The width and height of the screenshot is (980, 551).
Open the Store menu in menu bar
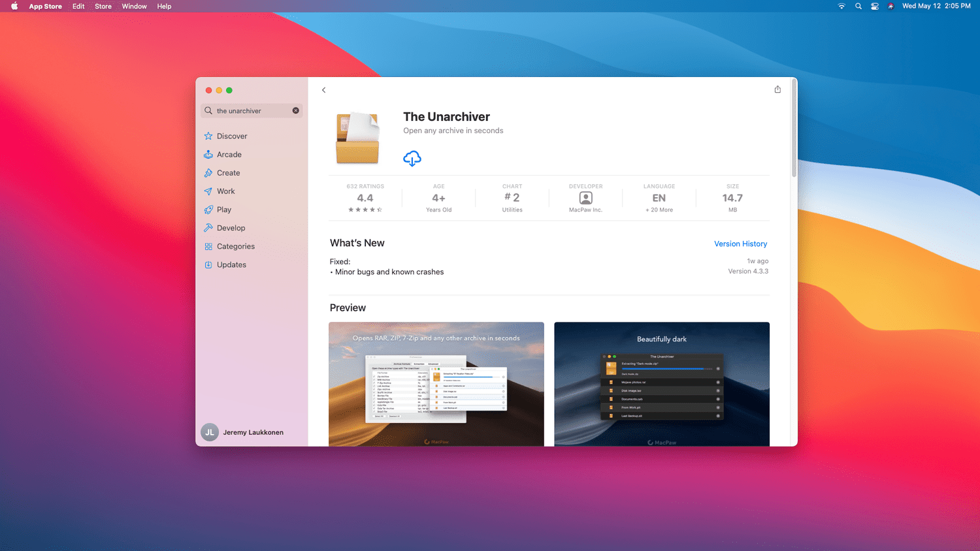(103, 7)
